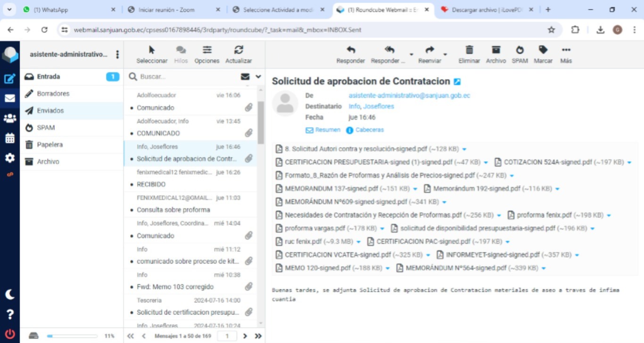Click Actualizar refresh icon
Screen dimensions: 644x343
click(239, 50)
